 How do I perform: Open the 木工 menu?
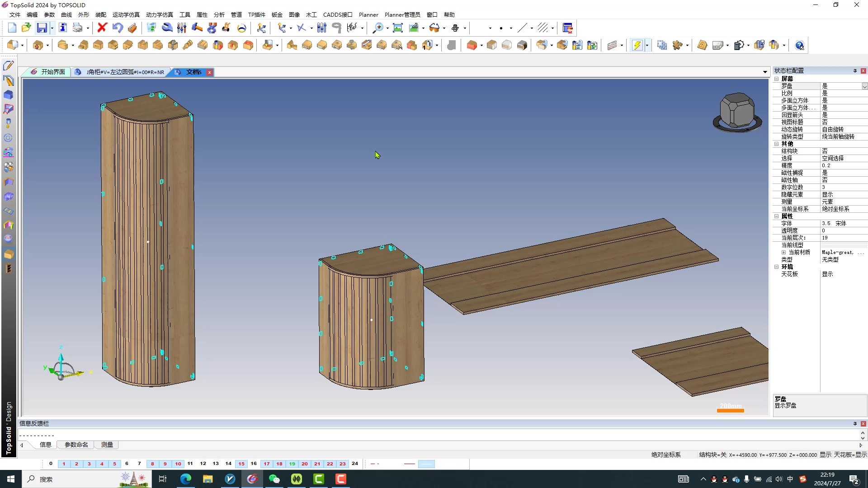pyautogui.click(x=311, y=14)
